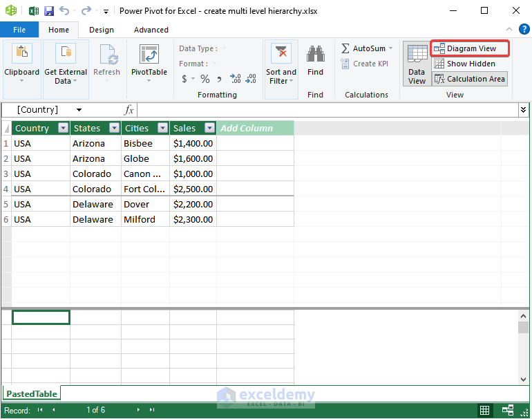Toggle Show Hidden
This screenshot has width=532, height=419.
click(x=464, y=64)
